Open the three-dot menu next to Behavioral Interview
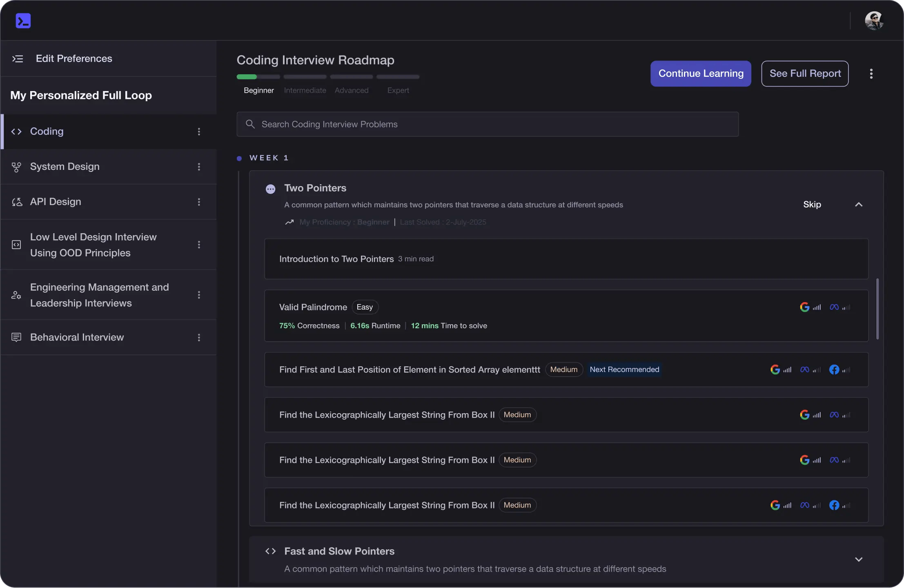Viewport: 904px width, 588px height. [199, 337]
